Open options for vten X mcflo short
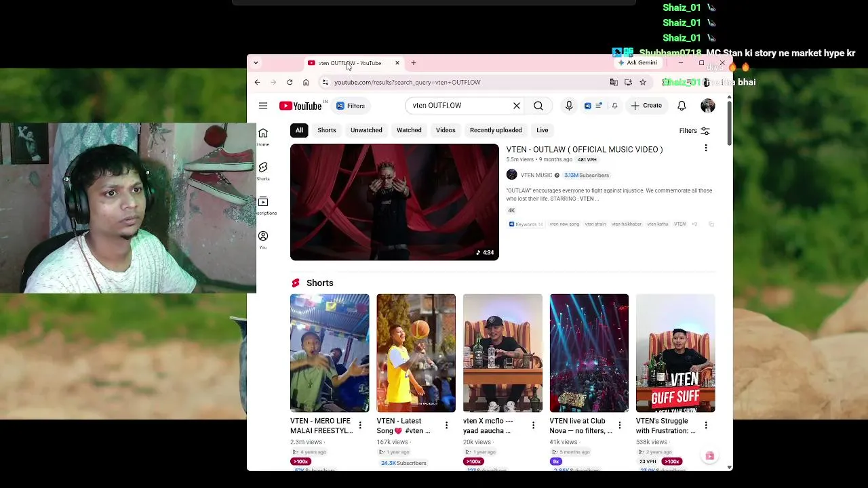868x488 pixels. point(533,426)
